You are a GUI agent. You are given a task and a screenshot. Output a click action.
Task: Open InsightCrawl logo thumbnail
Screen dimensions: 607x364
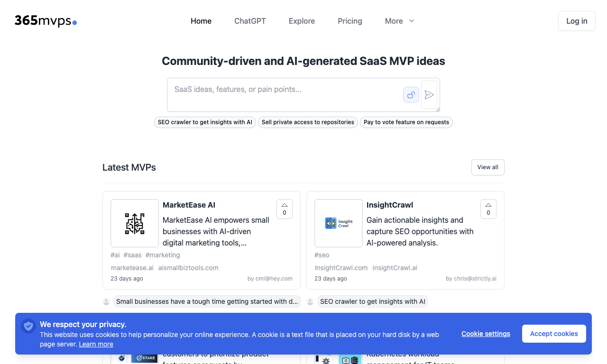coord(339,223)
